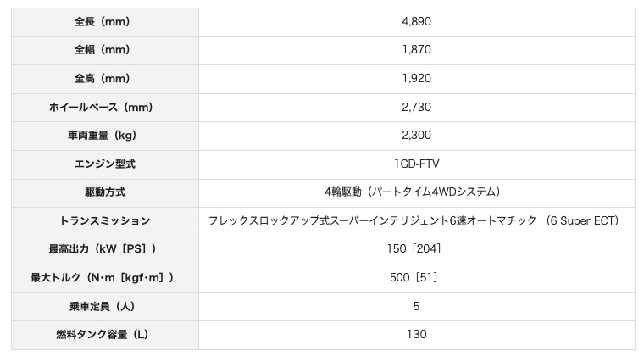The height and width of the screenshot is (356, 644).
Task: Select the 4,890 length value
Action: click(x=416, y=21)
